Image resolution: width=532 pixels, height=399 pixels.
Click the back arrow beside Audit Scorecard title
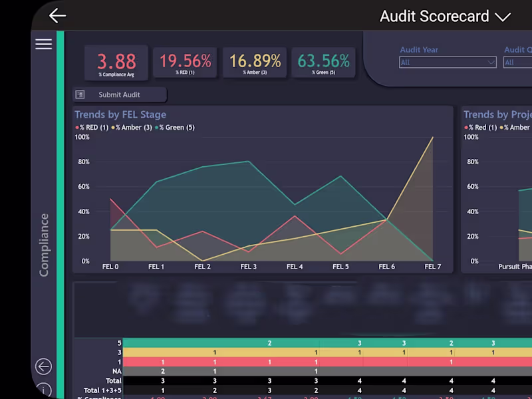pyautogui.click(x=57, y=16)
